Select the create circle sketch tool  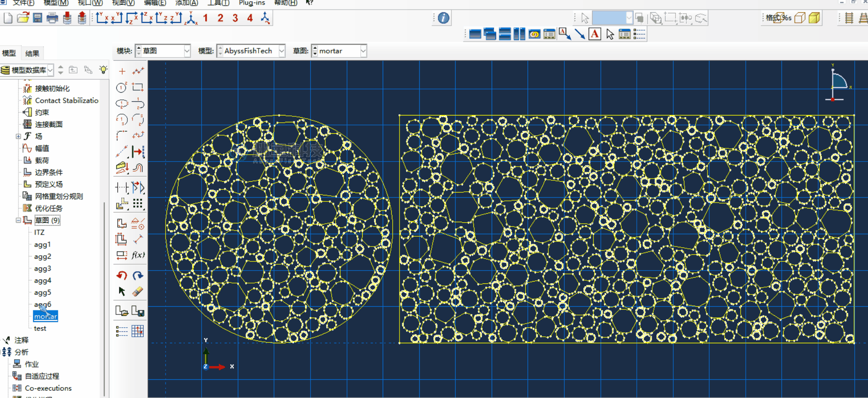coord(121,87)
